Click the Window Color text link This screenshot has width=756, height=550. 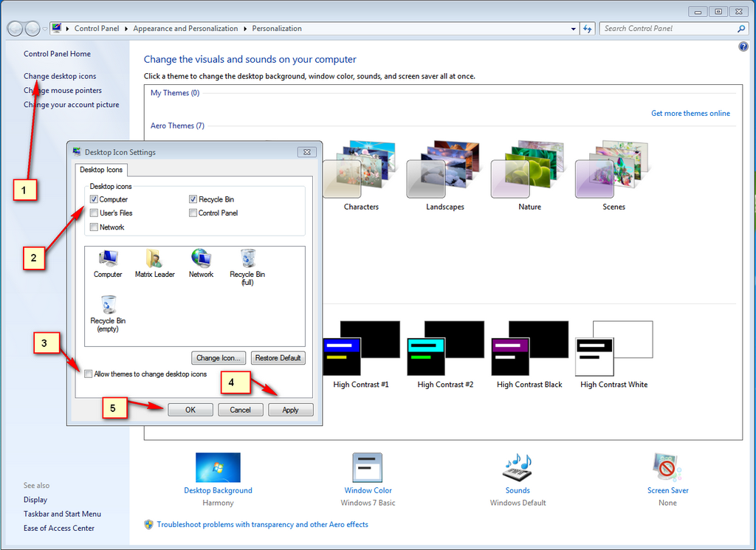coord(368,490)
